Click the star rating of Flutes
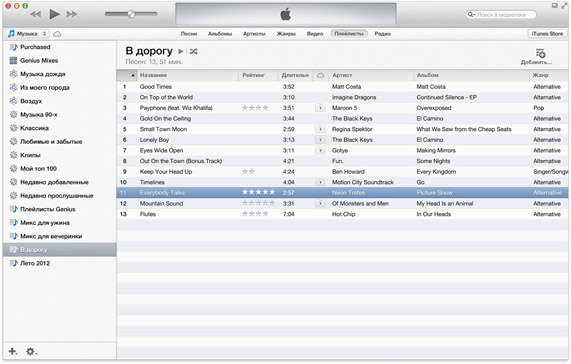Image resolution: width=571 pixels, height=364 pixels. [255, 214]
